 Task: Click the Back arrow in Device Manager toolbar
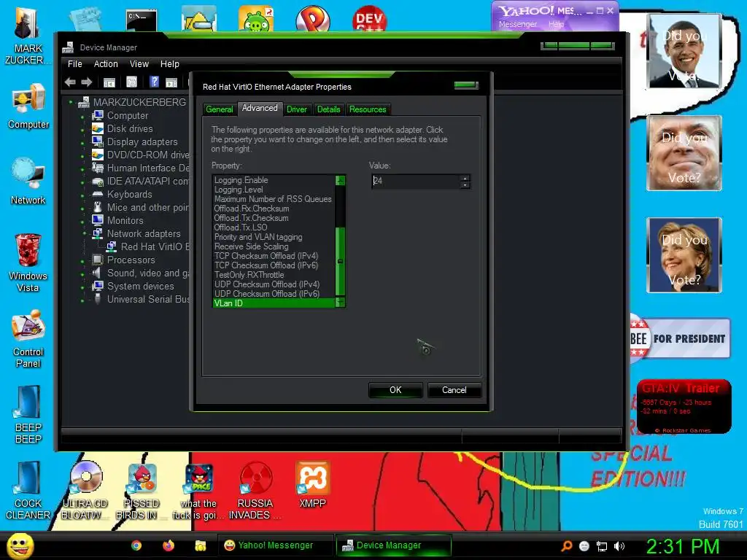70,82
